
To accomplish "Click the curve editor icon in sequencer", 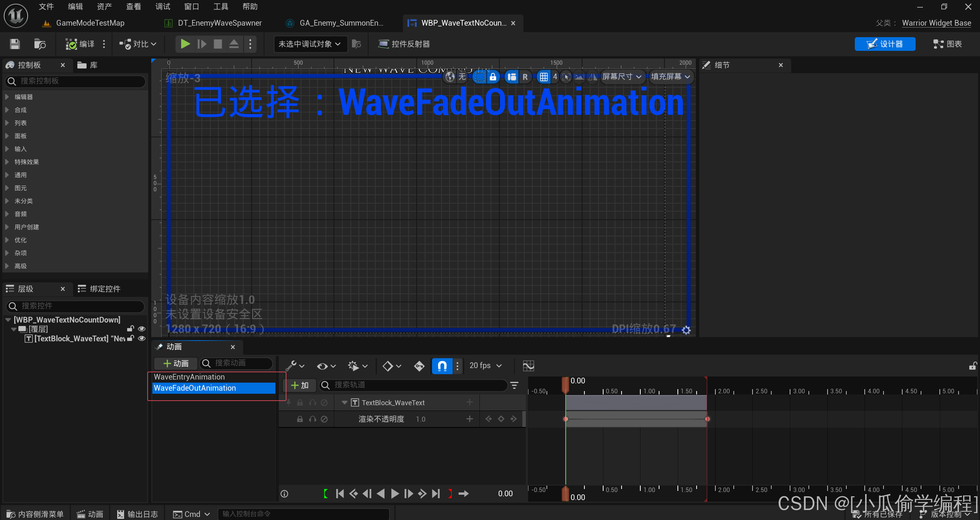I will click(528, 366).
